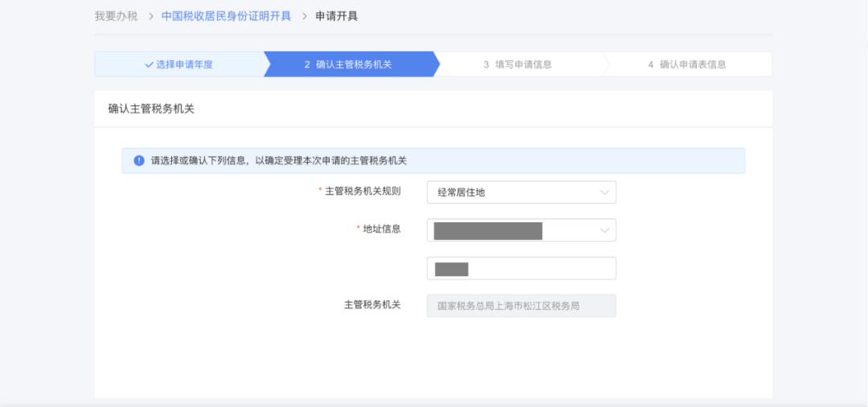Image resolution: width=868 pixels, height=407 pixels.
Task: Click the arrow icon in the 地址信息 dropdown
Action: coord(604,230)
